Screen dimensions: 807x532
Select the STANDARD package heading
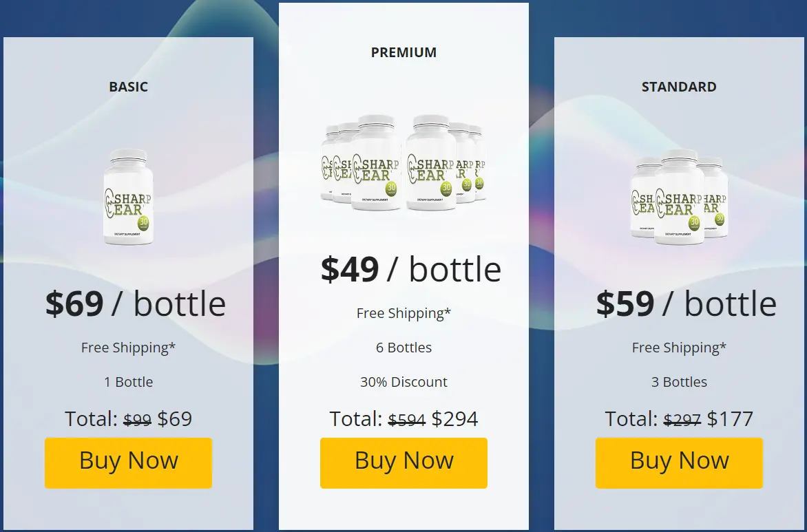679,87
